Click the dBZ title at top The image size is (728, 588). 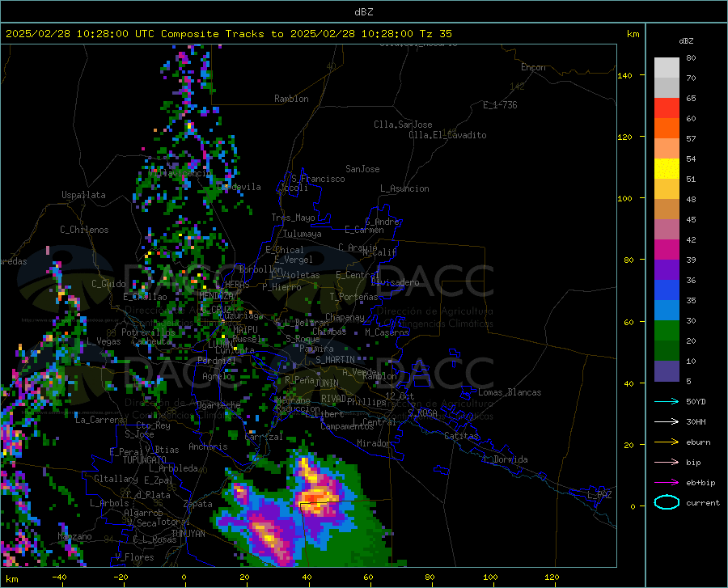tap(363, 12)
